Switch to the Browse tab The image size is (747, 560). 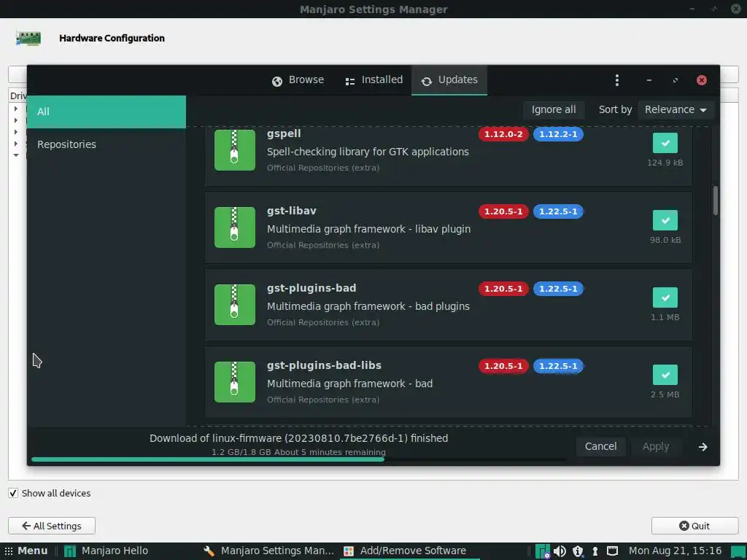coord(298,80)
